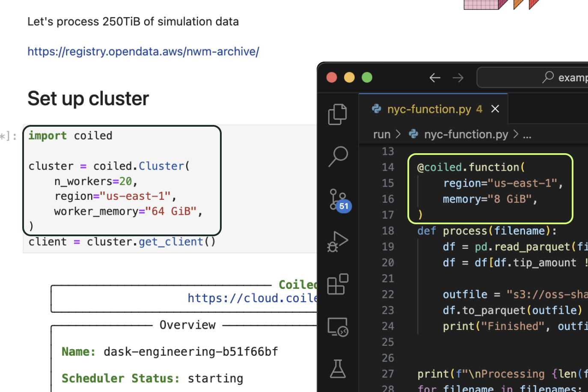Click the 'Scheduler Status: starting' text

pos(152,378)
